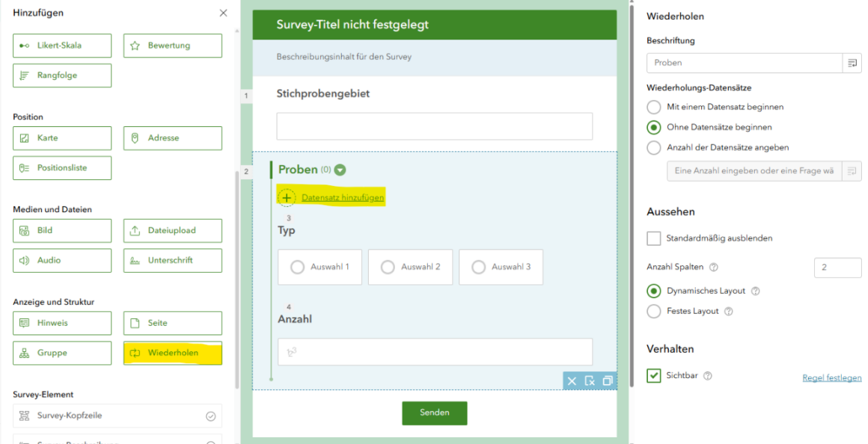Select Festes Layout radio button

point(654,311)
